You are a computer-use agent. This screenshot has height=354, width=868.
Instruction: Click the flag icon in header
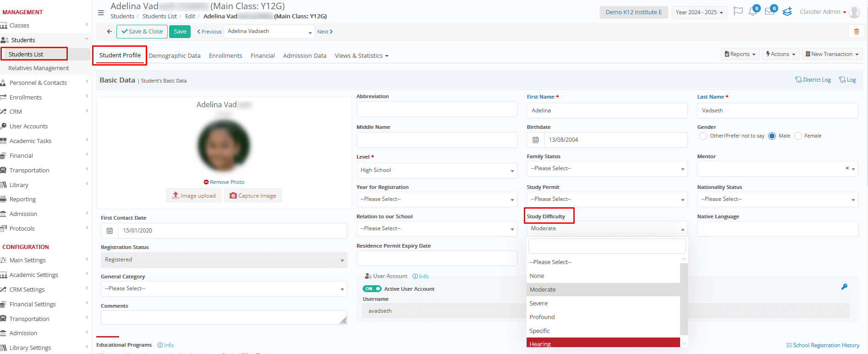[738, 11]
